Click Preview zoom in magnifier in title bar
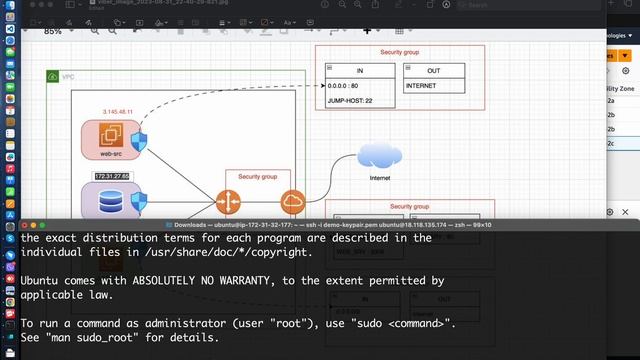Image resolution: width=640 pixels, height=360 pixels. [358, 4]
